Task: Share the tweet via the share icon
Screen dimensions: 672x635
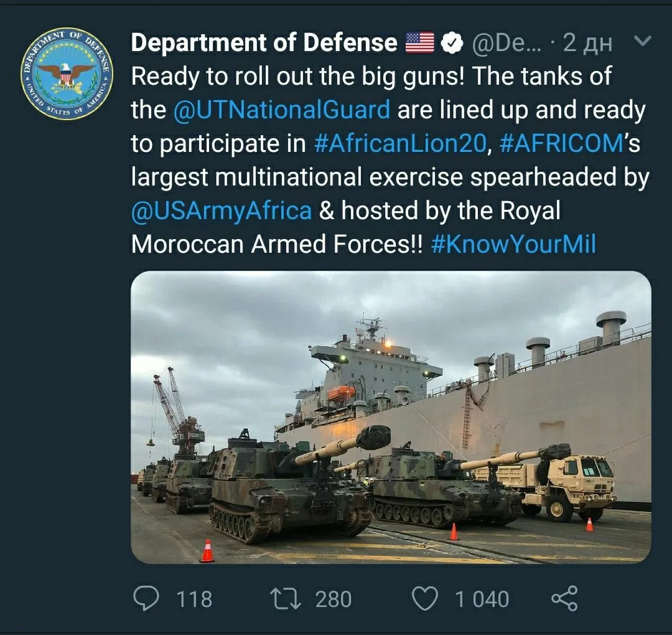Action: point(564,599)
